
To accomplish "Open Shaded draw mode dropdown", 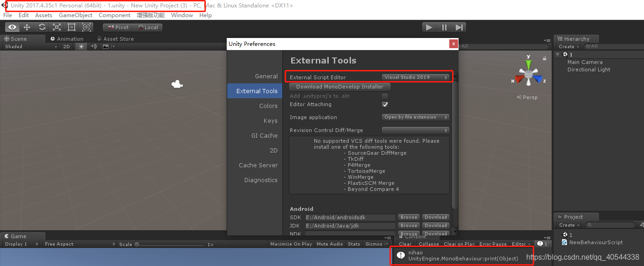I will [x=31, y=46].
